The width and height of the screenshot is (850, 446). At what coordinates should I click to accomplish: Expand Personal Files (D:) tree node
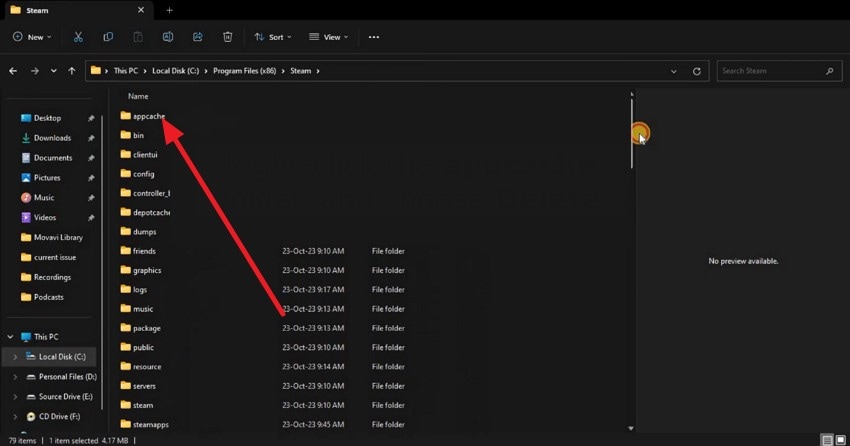tap(15, 377)
